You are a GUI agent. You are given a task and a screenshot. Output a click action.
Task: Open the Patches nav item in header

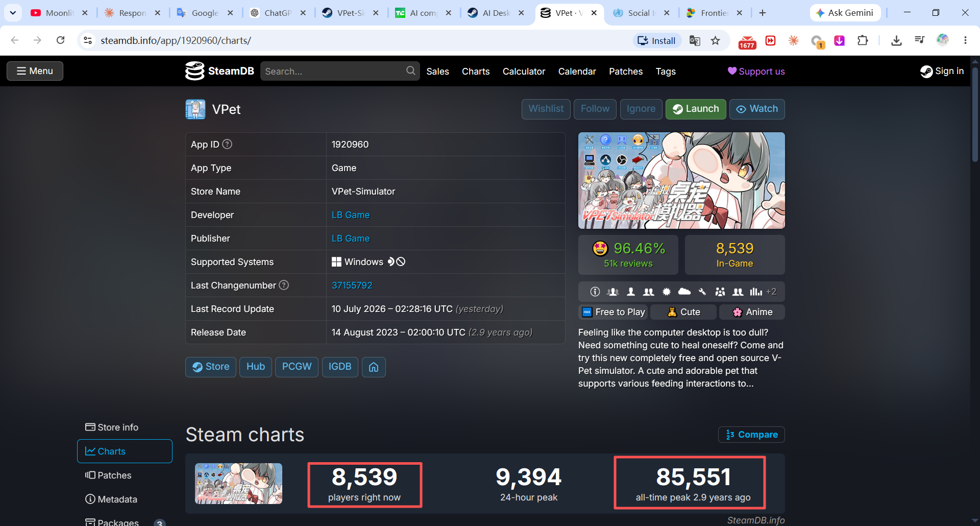tap(626, 71)
